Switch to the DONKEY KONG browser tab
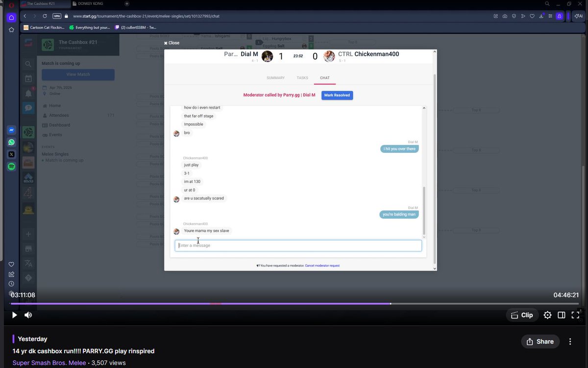The width and height of the screenshot is (588, 368). [91, 3]
